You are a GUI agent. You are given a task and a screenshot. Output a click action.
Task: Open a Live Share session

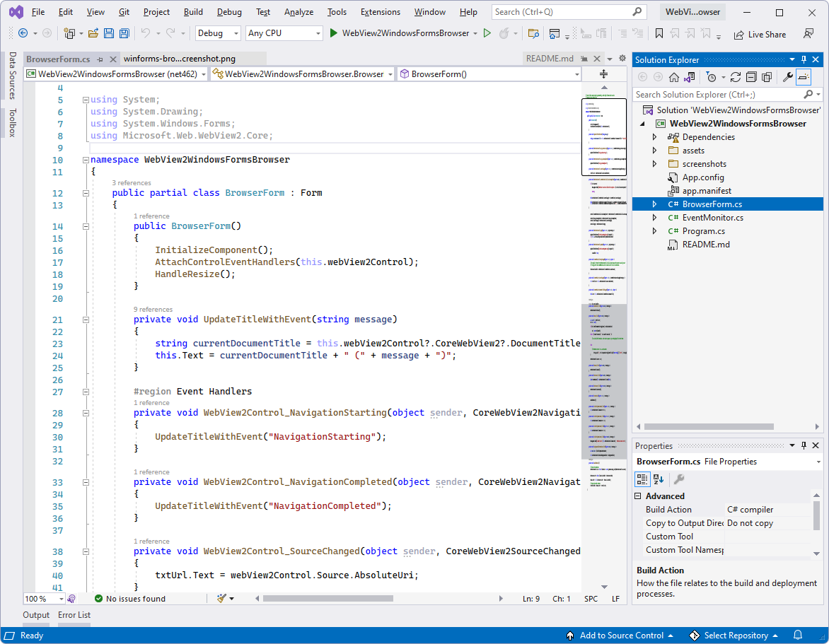coord(760,34)
